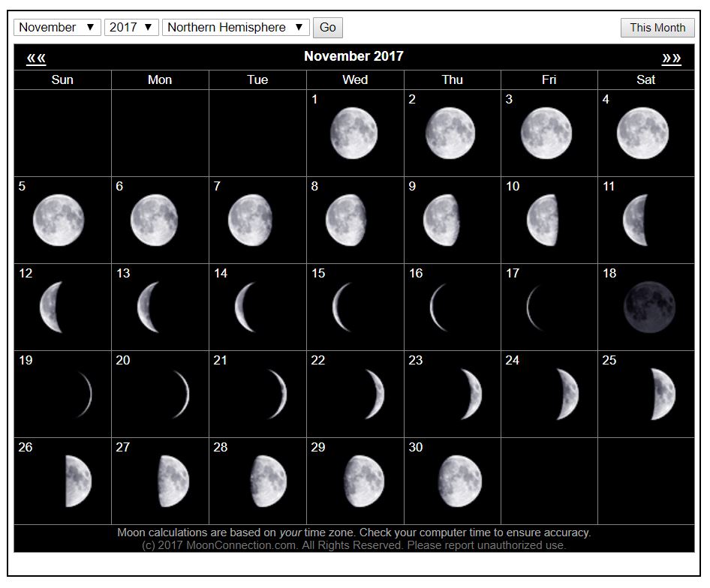Click the waning crescent moon on November 14
This screenshot has height=588, width=710.
click(x=247, y=307)
